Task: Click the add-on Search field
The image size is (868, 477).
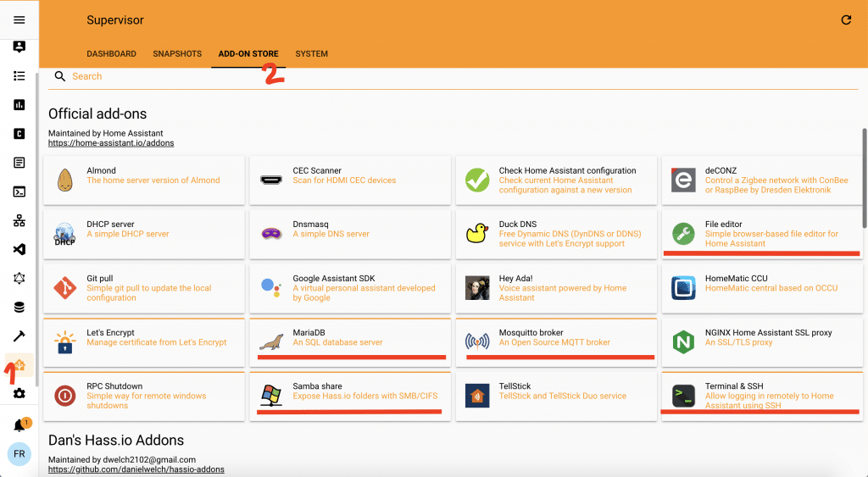Action: (x=254, y=76)
